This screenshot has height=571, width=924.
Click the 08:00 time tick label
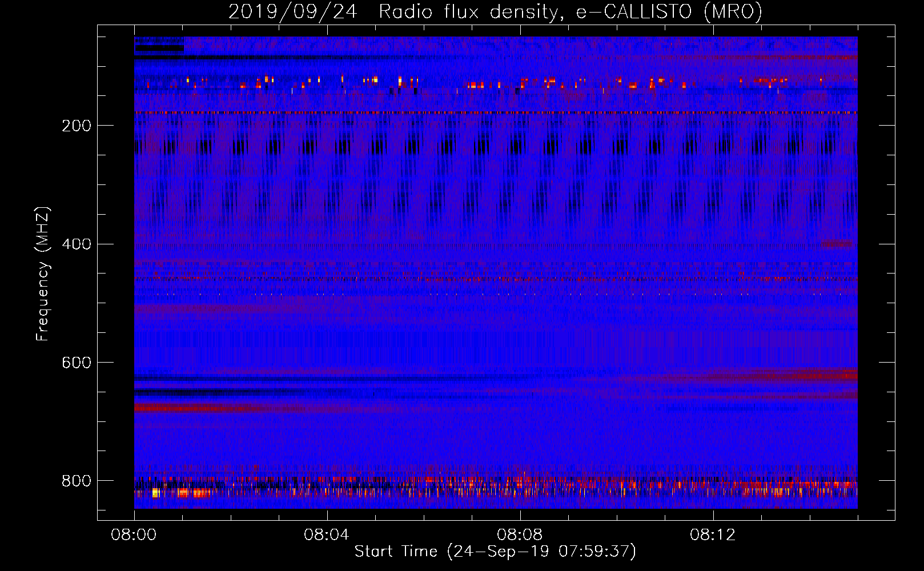(x=134, y=535)
